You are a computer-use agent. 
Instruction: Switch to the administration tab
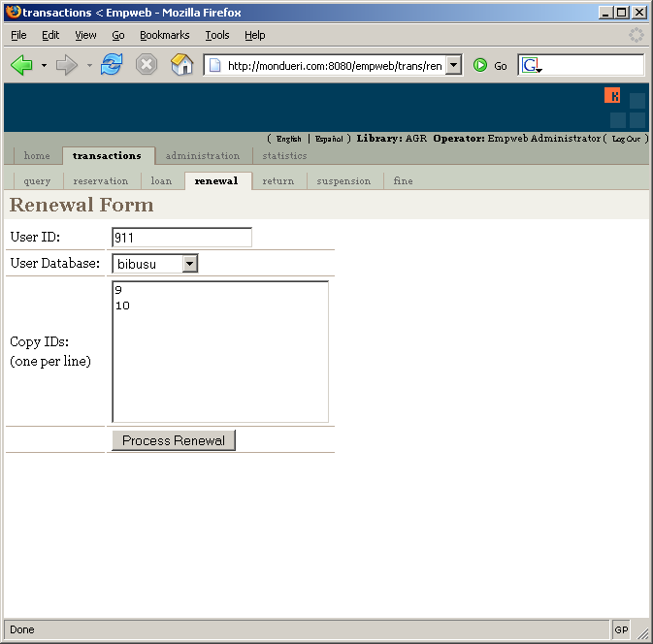coord(203,156)
